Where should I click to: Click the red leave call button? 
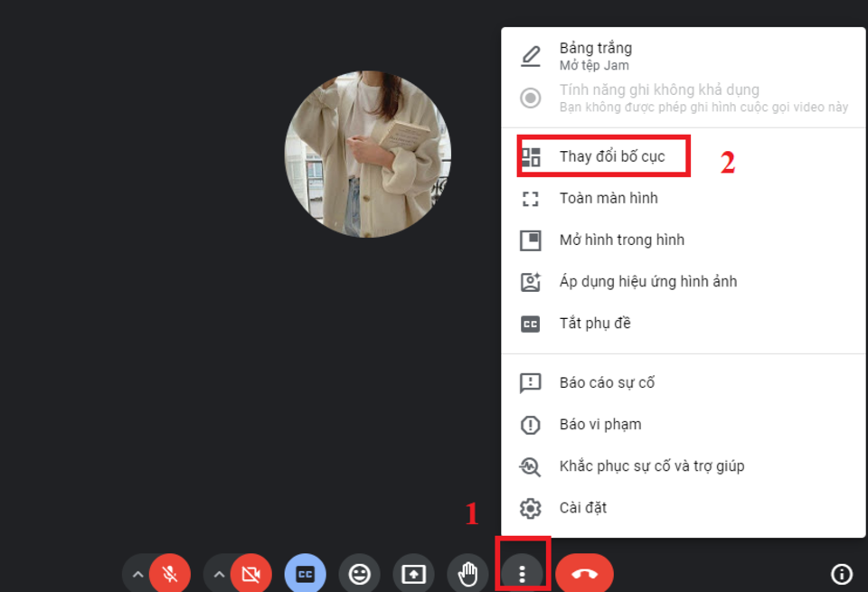(584, 574)
